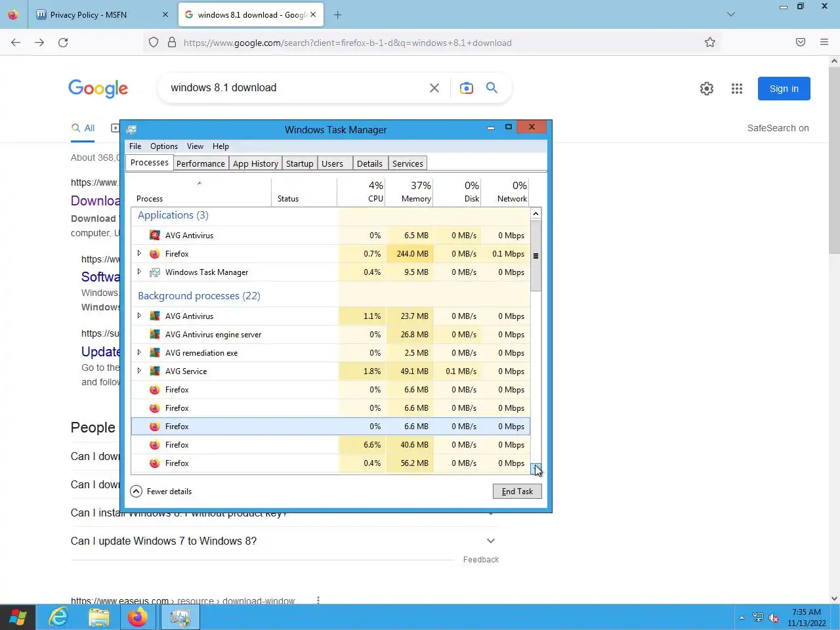Close the Privacy Policy - MSFN tab

point(165,14)
